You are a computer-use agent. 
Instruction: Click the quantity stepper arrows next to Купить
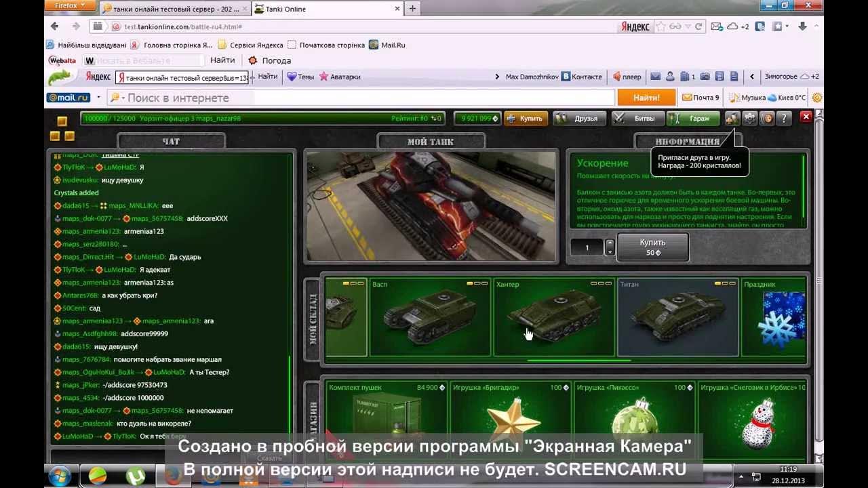click(610, 247)
